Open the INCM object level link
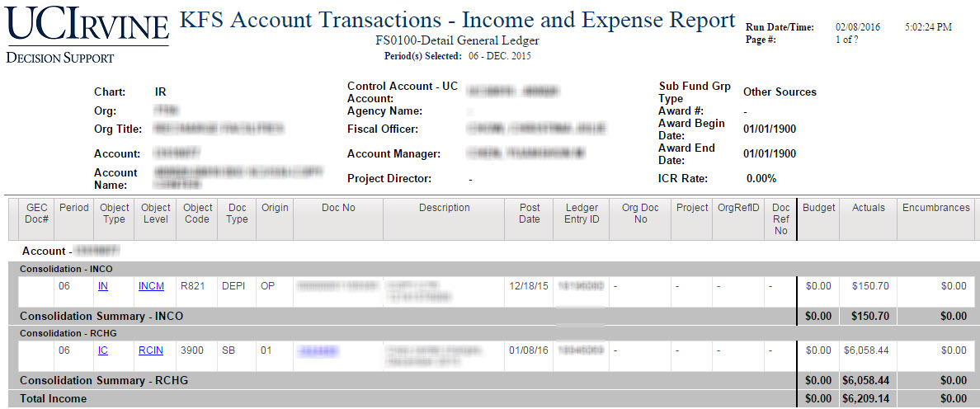This screenshot has height=409, width=980. coord(151,286)
